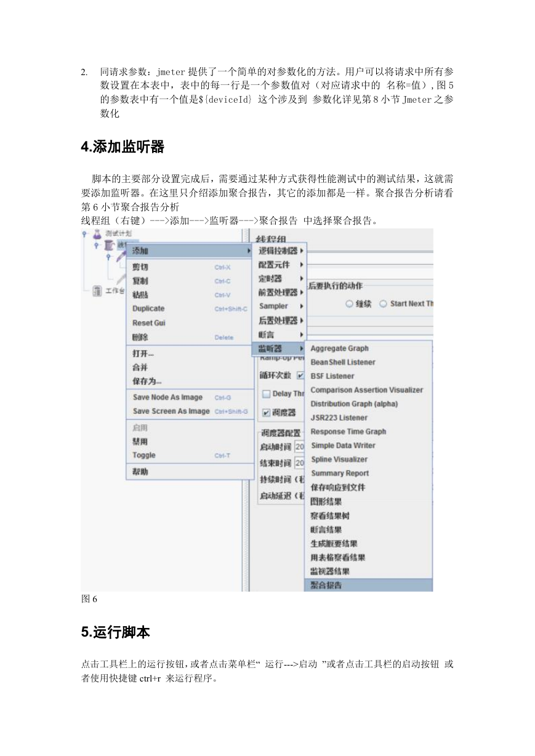Select 保存响应到文件 listener
The image size is (535, 756).
click(369, 488)
